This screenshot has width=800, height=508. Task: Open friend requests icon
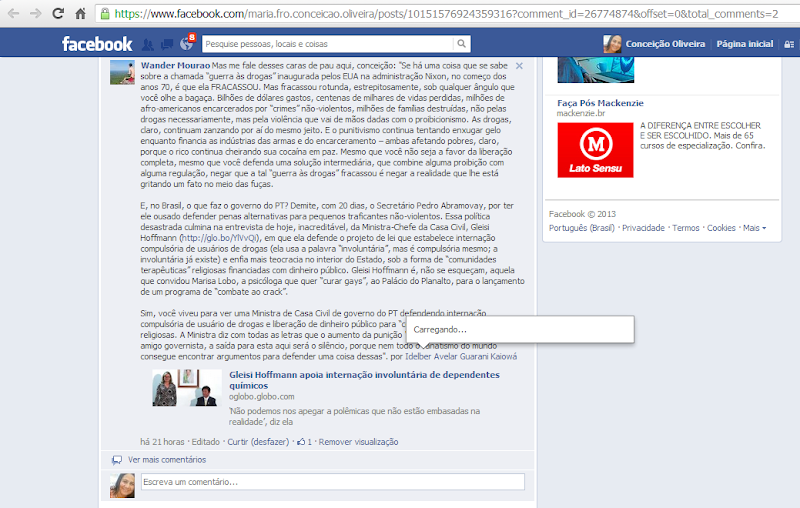click(x=147, y=44)
